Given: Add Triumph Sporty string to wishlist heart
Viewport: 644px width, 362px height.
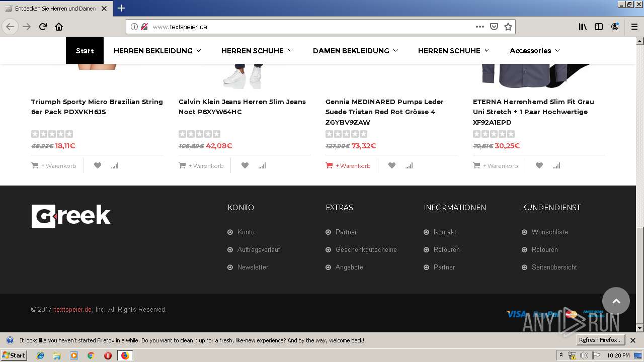Looking at the screenshot, I should 98,165.
